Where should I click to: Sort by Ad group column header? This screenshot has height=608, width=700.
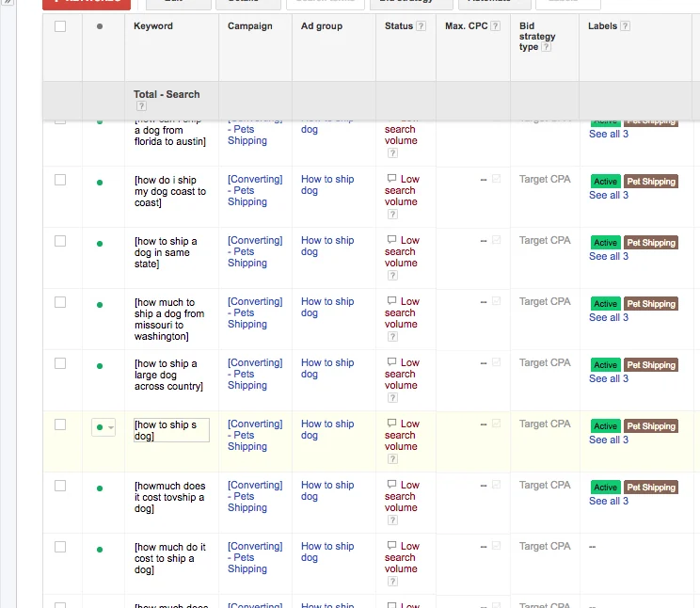(322, 26)
